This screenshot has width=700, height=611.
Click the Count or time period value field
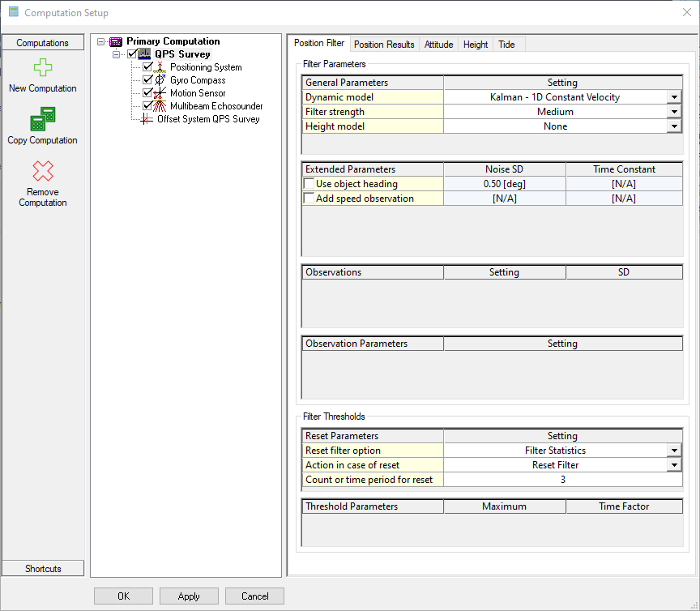pyautogui.click(x=562, y=480)
